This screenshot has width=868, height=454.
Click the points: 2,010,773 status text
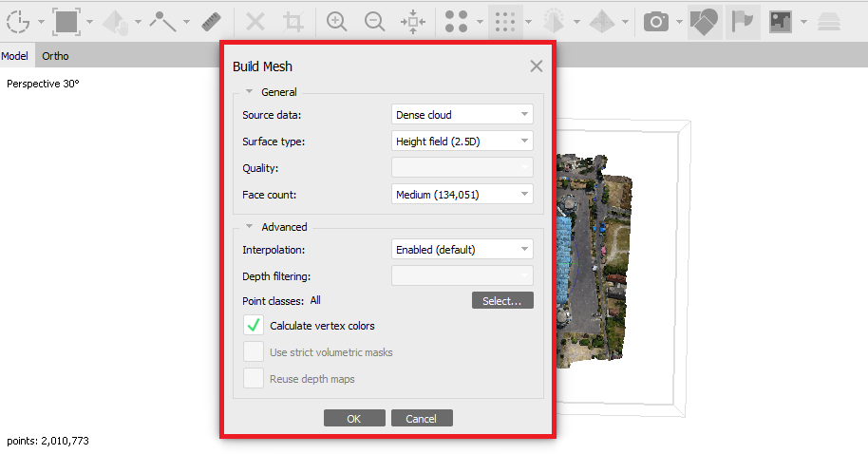[x=47, y=441]
